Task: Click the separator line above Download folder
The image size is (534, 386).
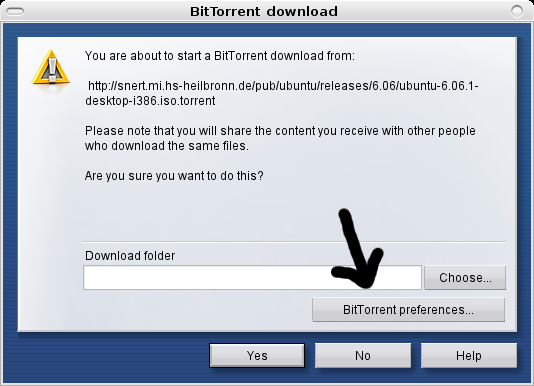Action: pyautogui.click(x=294, y=242)
